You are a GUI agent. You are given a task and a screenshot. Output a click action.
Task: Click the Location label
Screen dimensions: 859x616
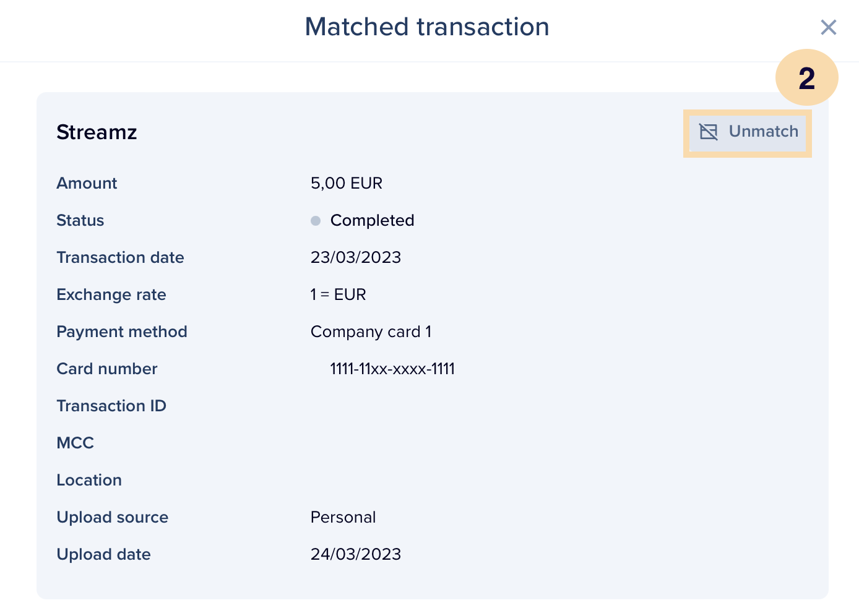point(89,480)
